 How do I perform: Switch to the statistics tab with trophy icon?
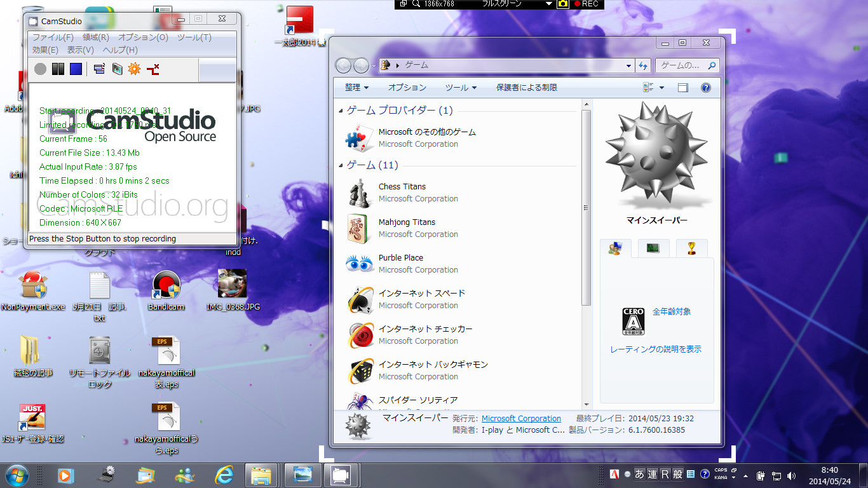(691, 248)
